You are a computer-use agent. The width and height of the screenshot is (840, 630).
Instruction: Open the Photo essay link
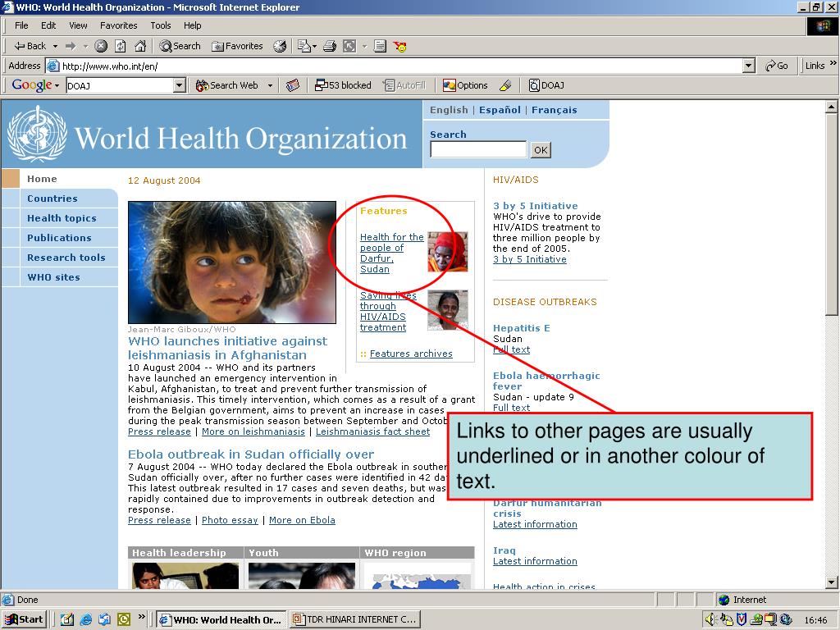coord(230,520)
